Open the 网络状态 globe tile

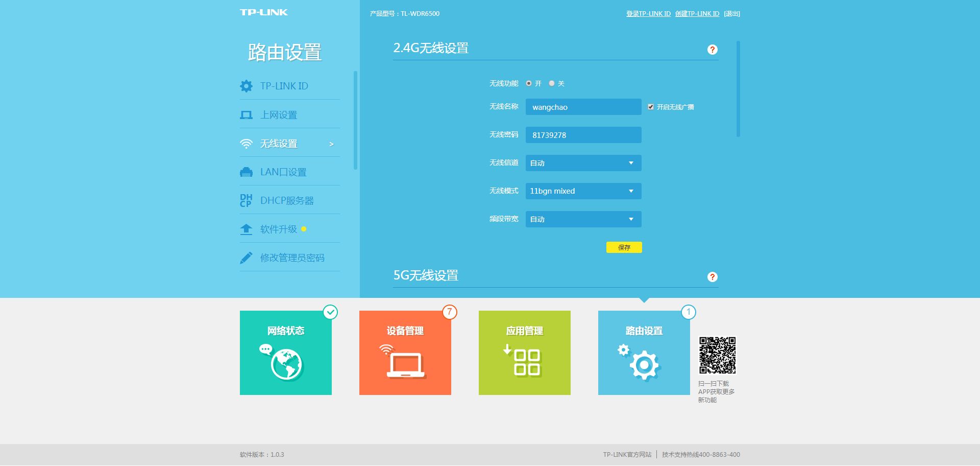(x=286, y=353)
